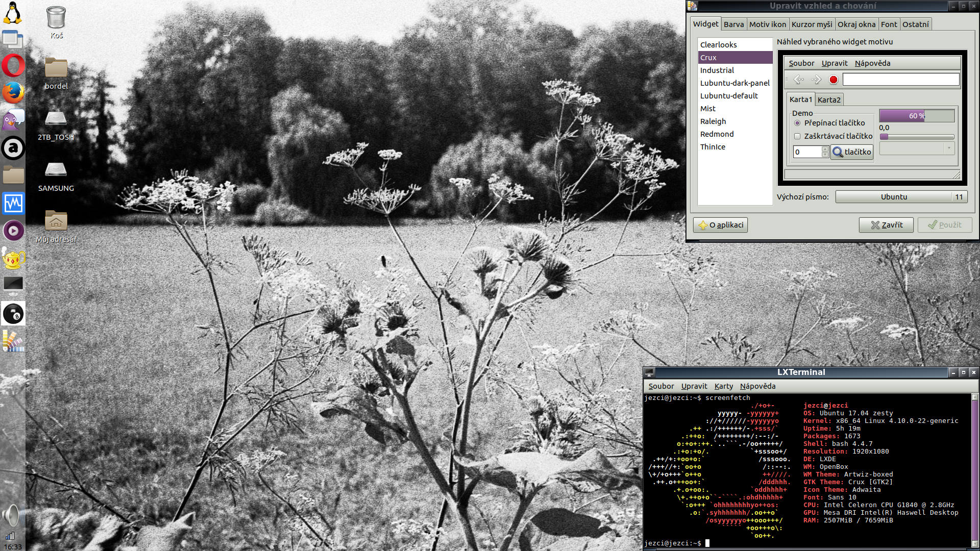
Task: Open the empty combo box in preview
Action: click(917, 148)
